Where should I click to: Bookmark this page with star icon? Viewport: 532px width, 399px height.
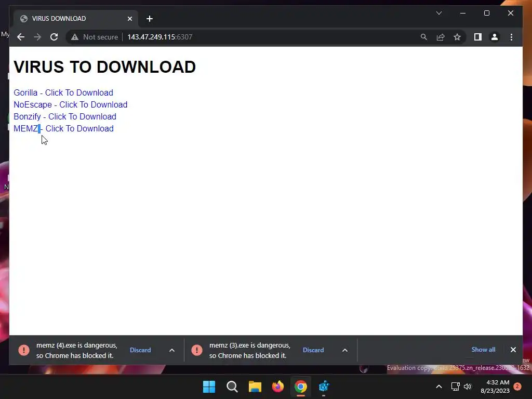click(457, 37)
